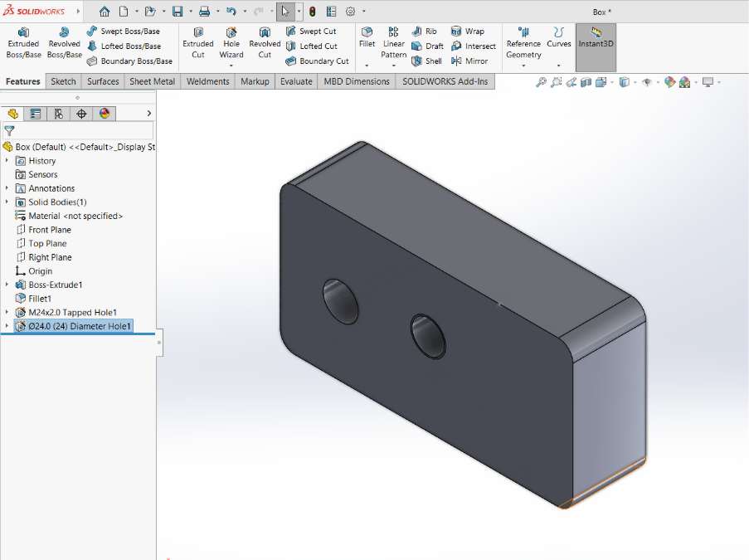Switch to the Weldments tab

pyautogui.click(x=208, y=81)
